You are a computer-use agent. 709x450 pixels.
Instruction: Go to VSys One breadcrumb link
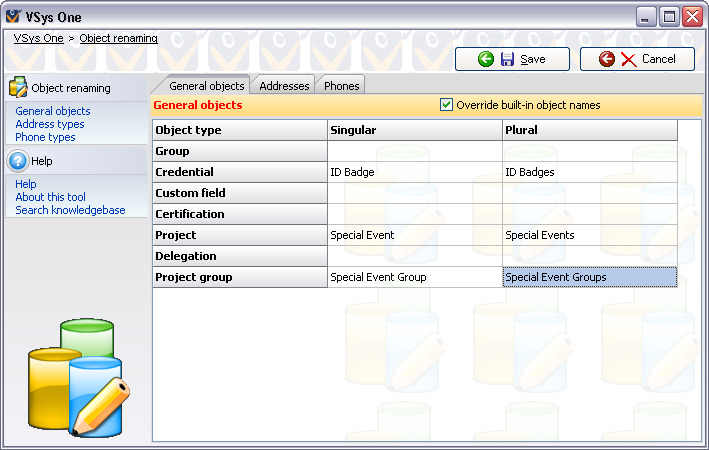(x=38, y=38)
